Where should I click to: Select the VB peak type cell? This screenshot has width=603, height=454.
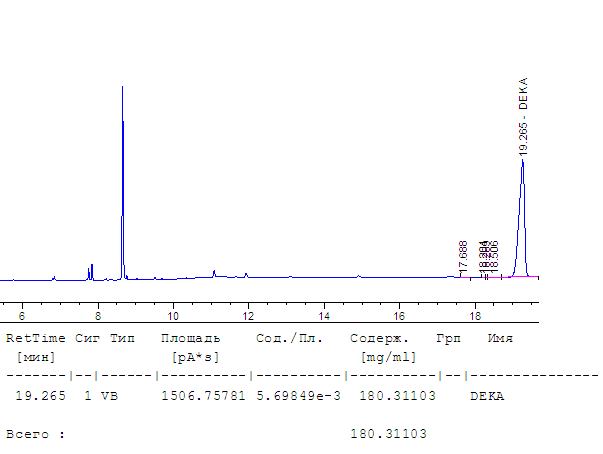pos(108,396)
